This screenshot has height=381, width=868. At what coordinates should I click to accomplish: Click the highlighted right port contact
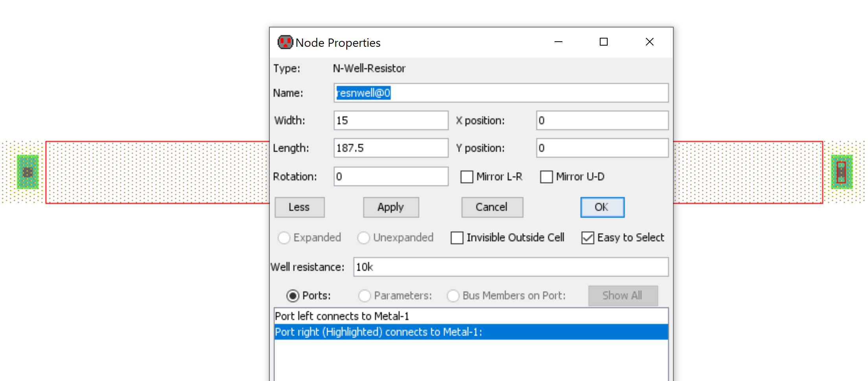tap(841, 172)
